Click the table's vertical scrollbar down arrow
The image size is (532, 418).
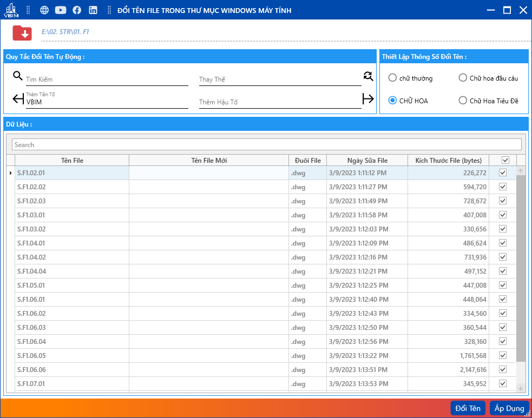pyautogui.click(x=521, y=388)
